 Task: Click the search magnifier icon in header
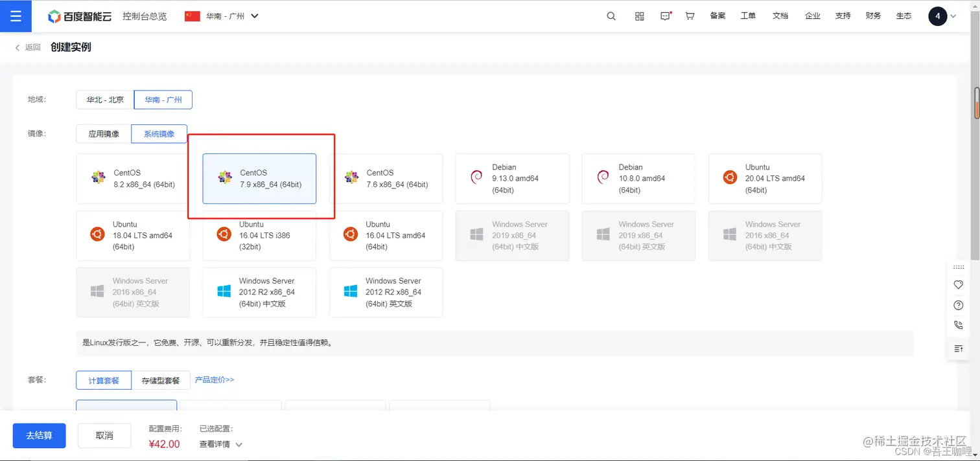[x=611, y=16]
